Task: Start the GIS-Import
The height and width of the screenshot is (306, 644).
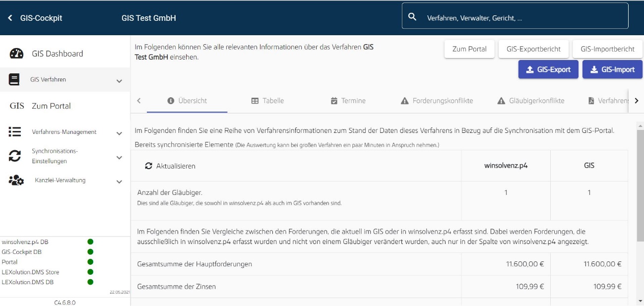Action: (612, 69)
